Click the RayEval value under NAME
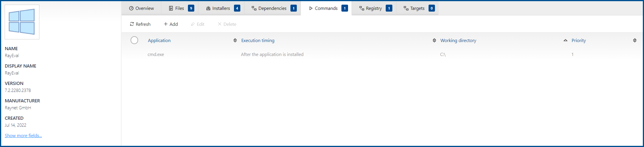Screen dimensions: 644x147 pyautogui.click(x=12, y=56)
